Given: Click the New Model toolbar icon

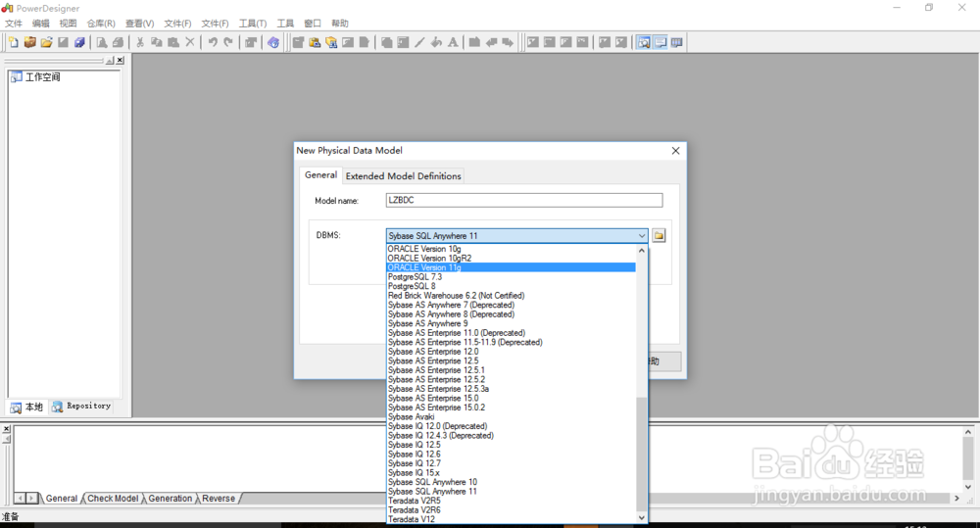Looking at the screenshot, I should click(x=13, y=42).
